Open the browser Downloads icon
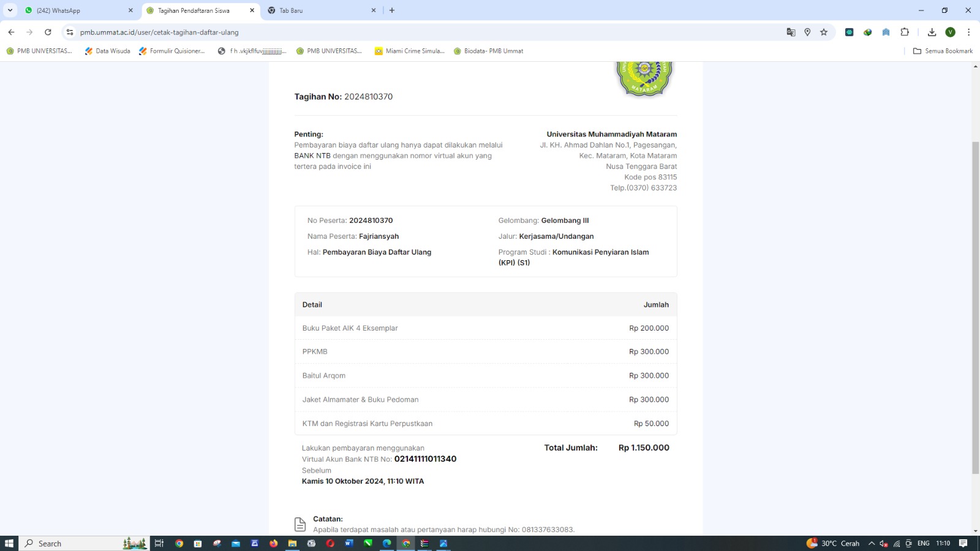 click(x=932, y=32)
